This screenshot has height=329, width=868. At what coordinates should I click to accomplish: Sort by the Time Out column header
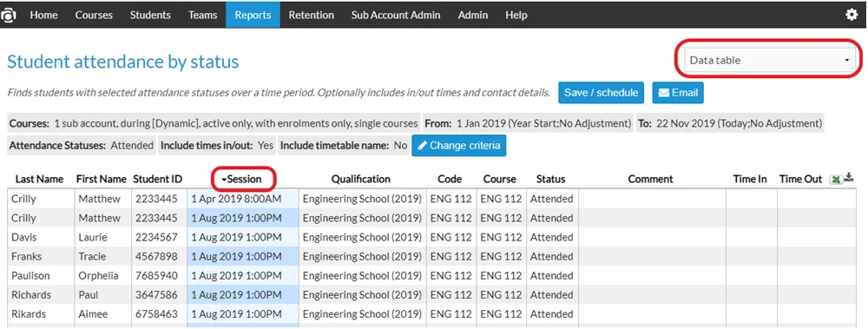801,179
